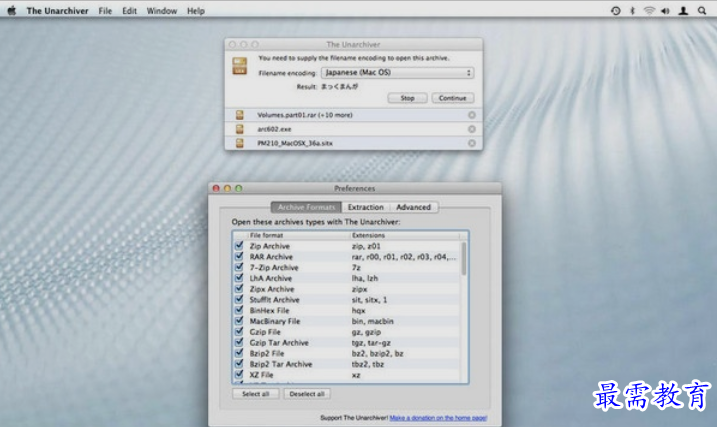Click extensions text 'lha, lzh'

[364, 278]
